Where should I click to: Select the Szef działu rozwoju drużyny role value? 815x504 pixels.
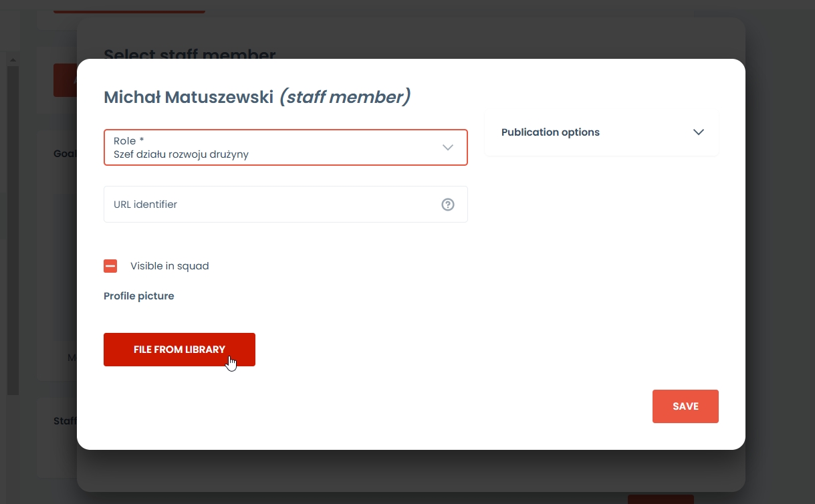[x=181, y=154]
